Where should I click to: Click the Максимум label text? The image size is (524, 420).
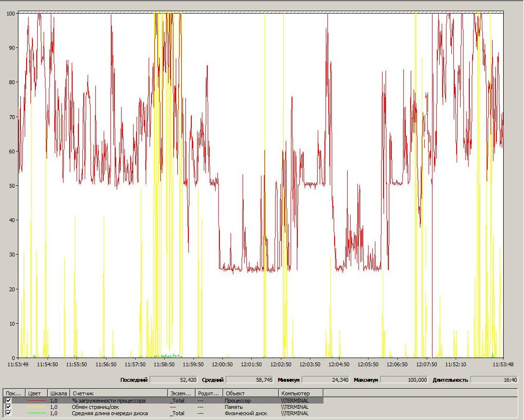tap(366, 380)
